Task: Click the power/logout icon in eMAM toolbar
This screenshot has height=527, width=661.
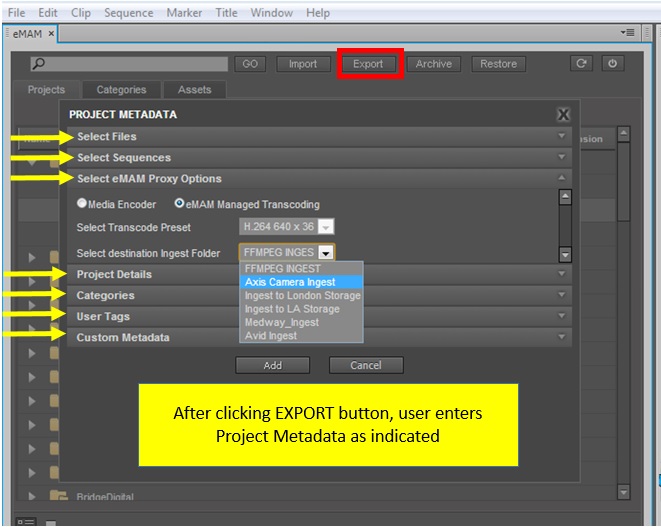Action: (x=613, y=64)
